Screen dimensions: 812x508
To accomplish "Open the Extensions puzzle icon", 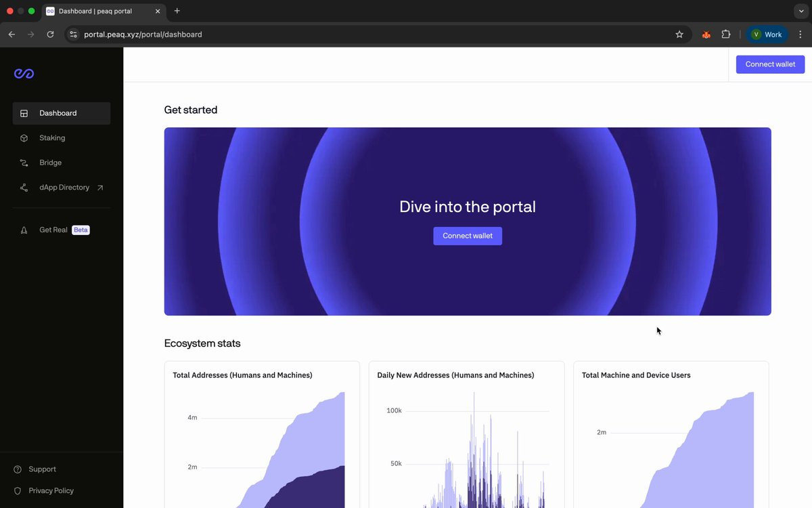I will pyautogui.click(x=726, y=34).
